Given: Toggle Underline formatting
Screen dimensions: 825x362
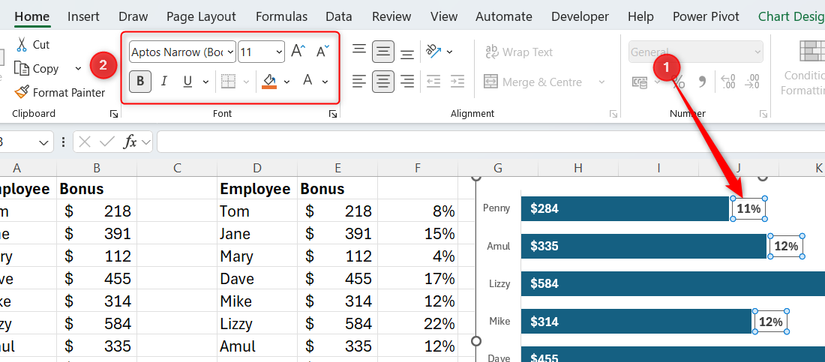Looking at the screenshot, I should click(x=187, y=81).
